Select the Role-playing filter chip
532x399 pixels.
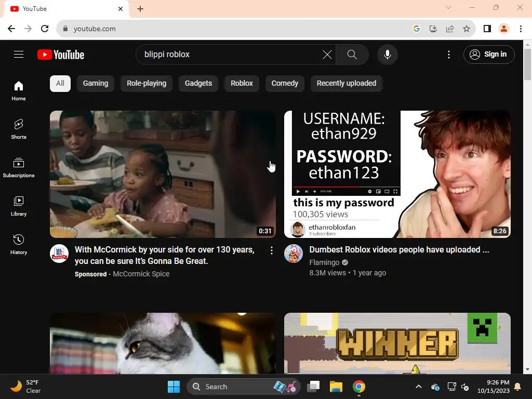[147, 84]
